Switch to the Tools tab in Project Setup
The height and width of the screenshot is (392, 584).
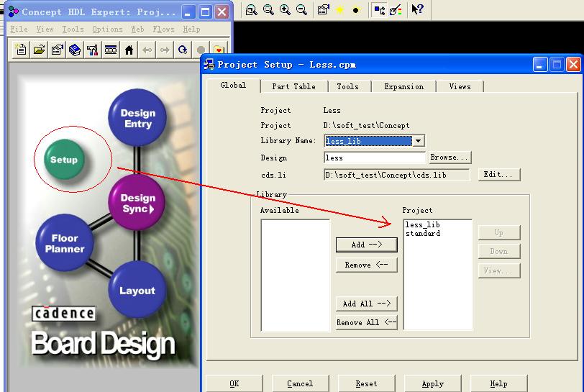point(348,86)
